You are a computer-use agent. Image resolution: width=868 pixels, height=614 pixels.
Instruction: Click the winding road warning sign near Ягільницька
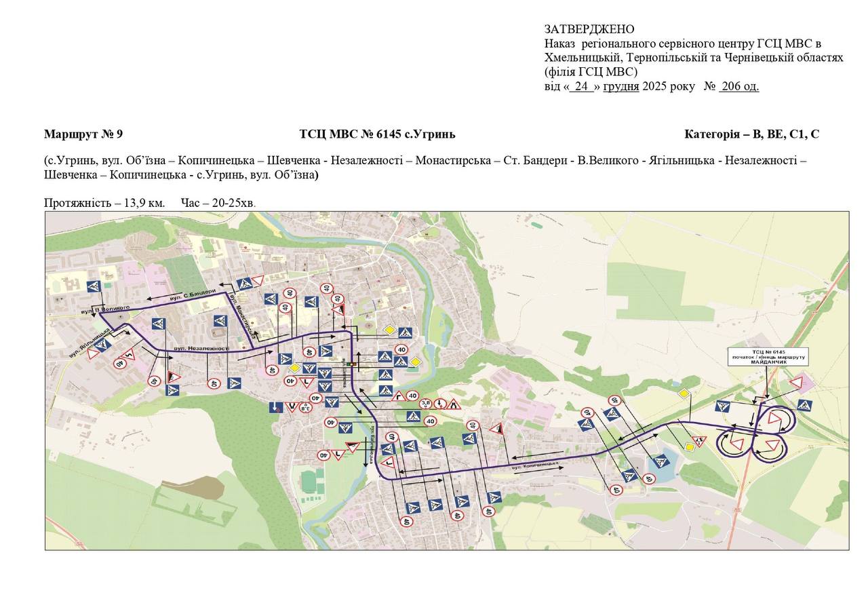130,353
